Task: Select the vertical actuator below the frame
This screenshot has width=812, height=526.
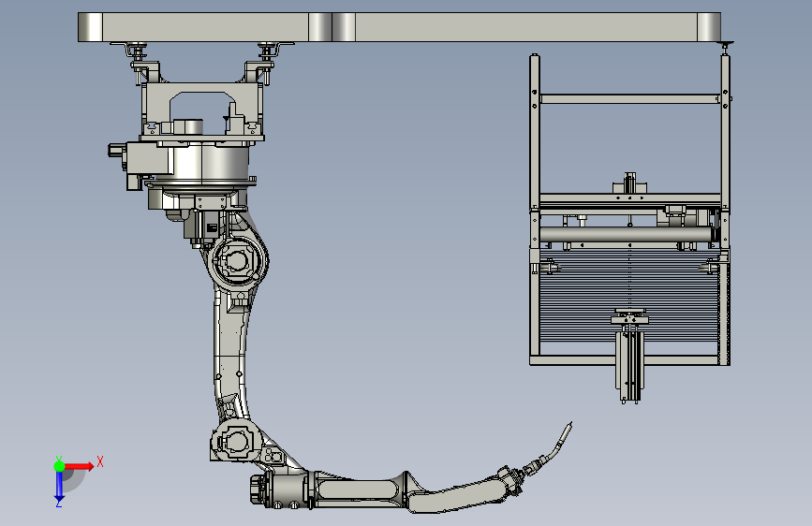Action: point(629,367)
